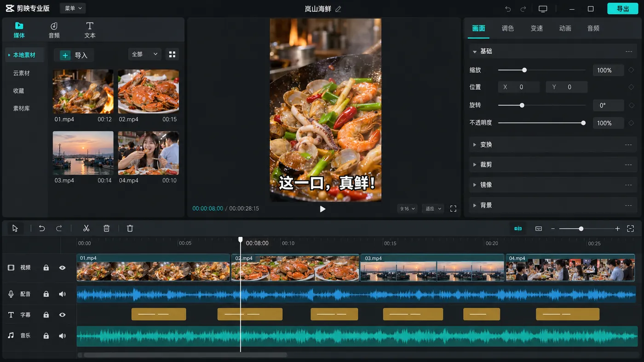Undo using the timeline toolbar arrow

(x=42, y=228)
